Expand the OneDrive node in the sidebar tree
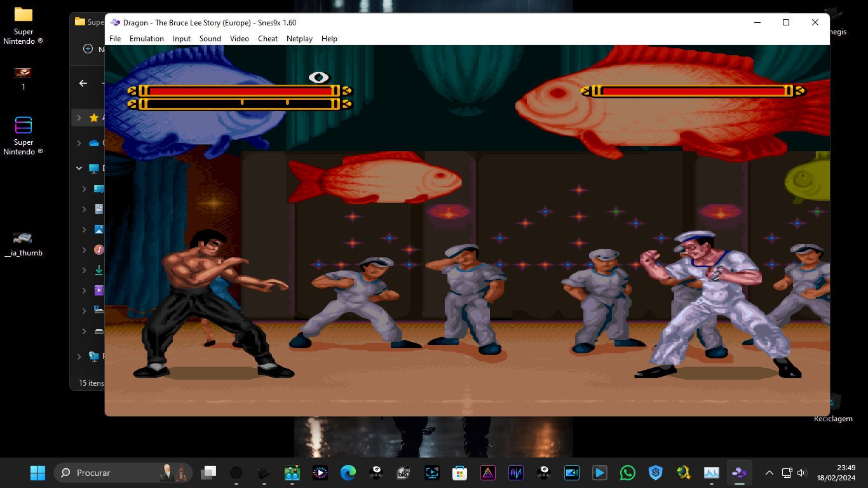The height and width of the screenshot is (488, 868). click(79, 143)
